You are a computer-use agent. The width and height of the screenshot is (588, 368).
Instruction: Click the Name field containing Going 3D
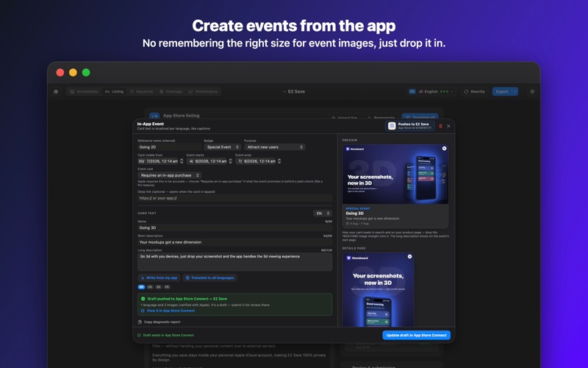click(234, 228)
